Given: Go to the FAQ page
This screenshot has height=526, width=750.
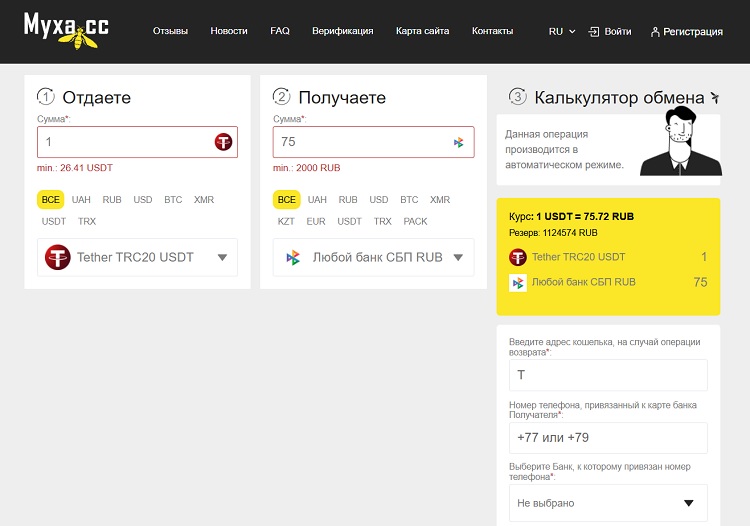Looking at the screenshot, I should (280, 31).
